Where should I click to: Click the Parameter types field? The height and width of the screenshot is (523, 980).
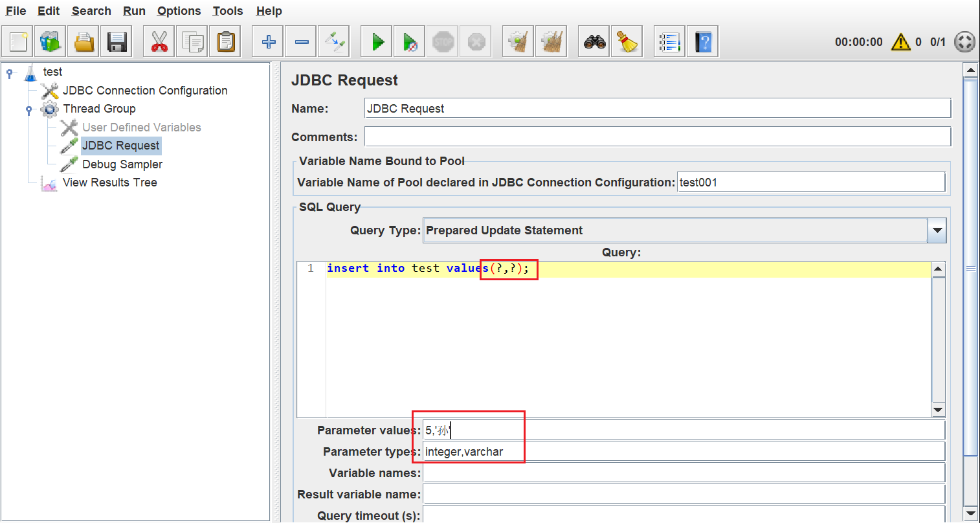pos(684,451)
